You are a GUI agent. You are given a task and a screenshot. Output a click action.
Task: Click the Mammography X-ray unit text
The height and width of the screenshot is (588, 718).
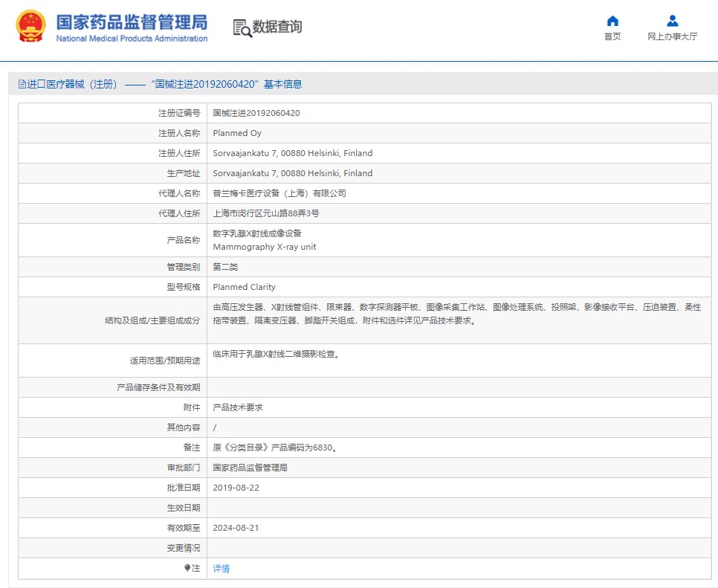click(x=265, y=247)
